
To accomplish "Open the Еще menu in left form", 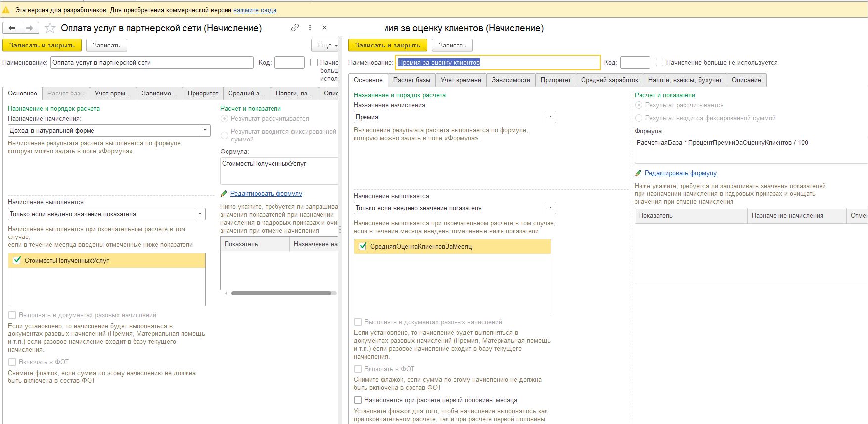I will [325, 45].
